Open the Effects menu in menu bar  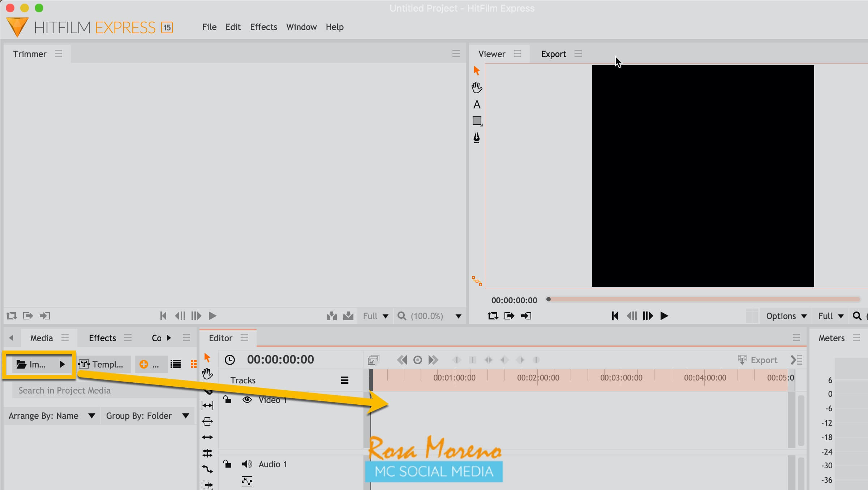pos(263,27)
